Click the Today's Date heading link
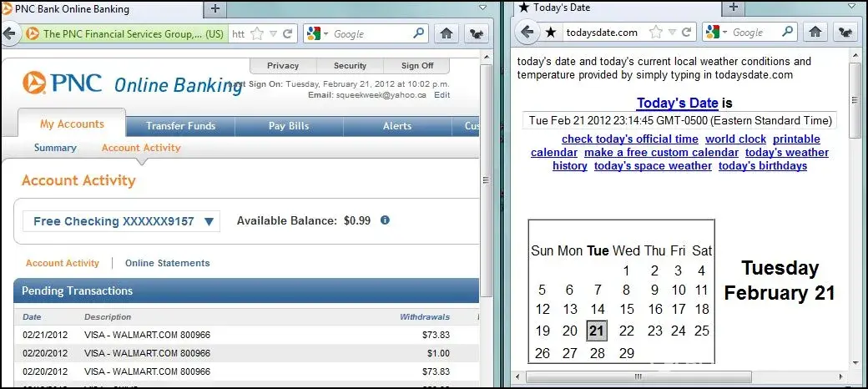Viewport: 868px width, 389px height. [677, 103]
